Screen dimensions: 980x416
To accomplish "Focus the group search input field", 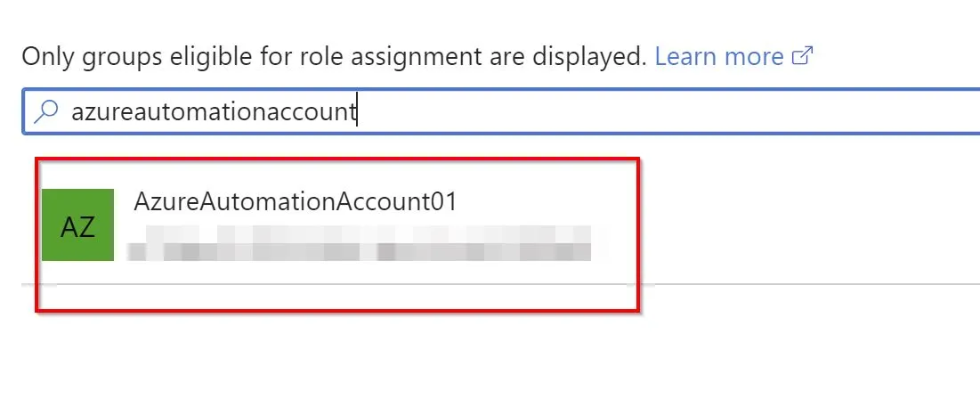I will click(500, 111).
